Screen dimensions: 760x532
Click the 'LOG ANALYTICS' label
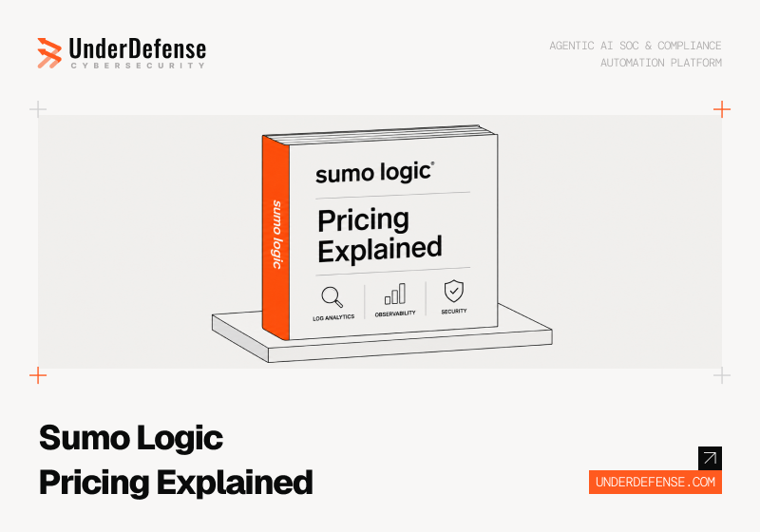(x=333, y=317)
